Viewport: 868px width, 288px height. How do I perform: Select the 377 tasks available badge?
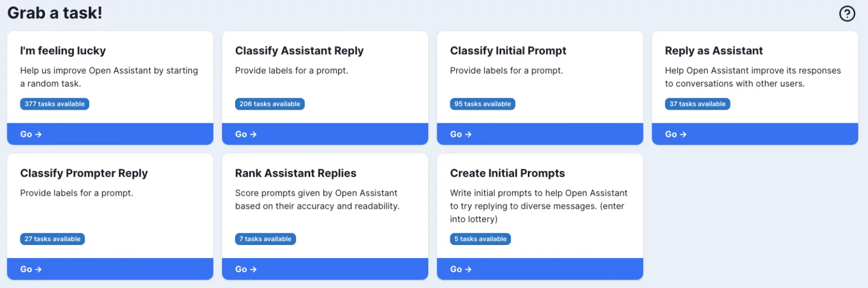[x=55, y=104]
